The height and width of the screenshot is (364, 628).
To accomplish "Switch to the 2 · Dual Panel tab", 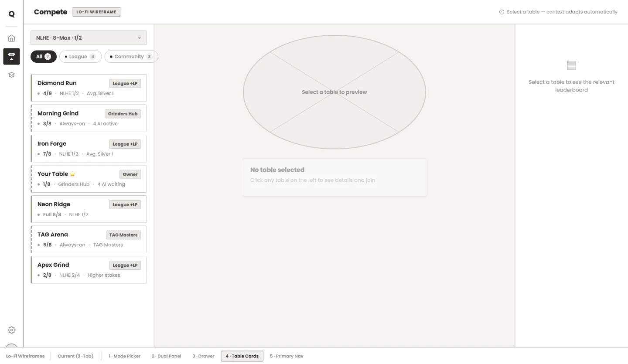I will point(167,356).
